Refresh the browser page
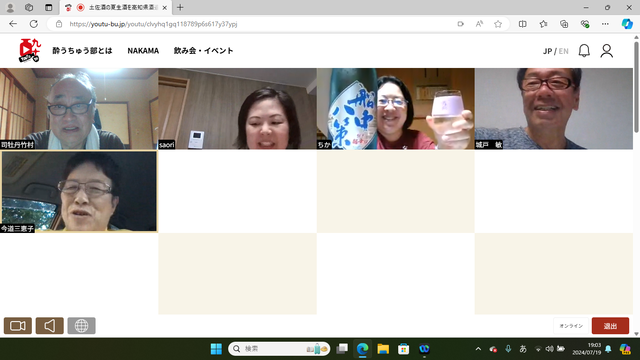This screenshot has height=360, width=640. [33, 24]
